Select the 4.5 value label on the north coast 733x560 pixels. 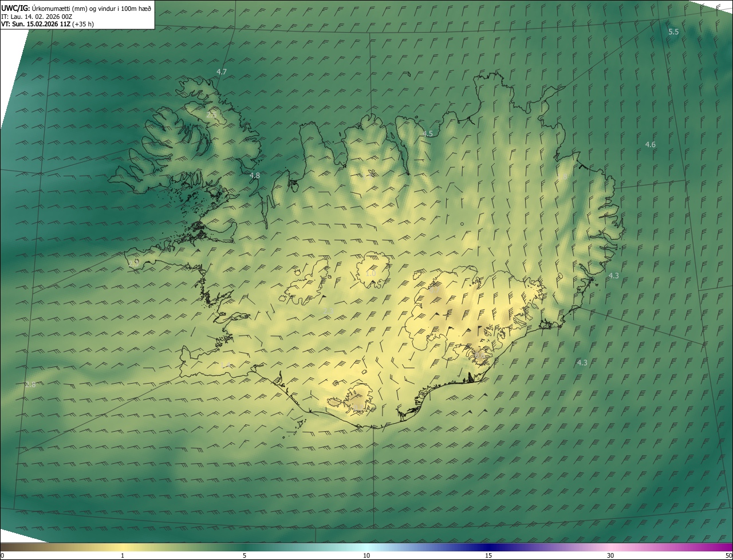click(428, 133)
